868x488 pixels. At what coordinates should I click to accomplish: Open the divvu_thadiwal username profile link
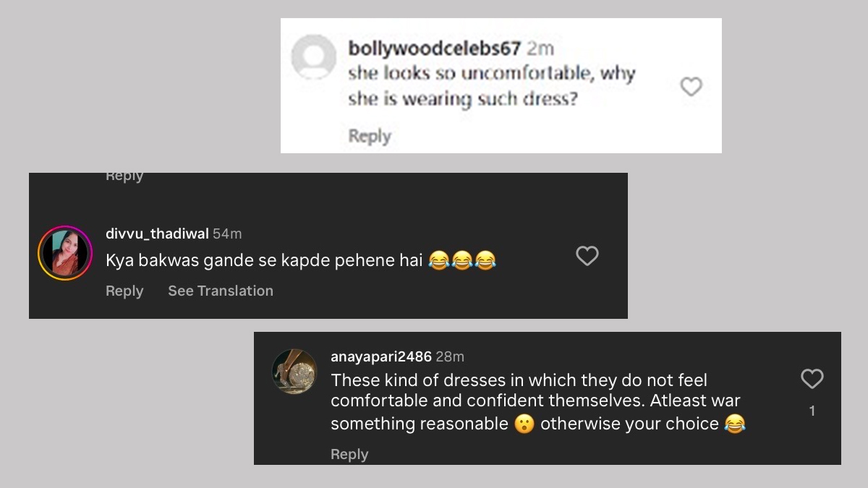pyautogui.click(x=157, y=234)
